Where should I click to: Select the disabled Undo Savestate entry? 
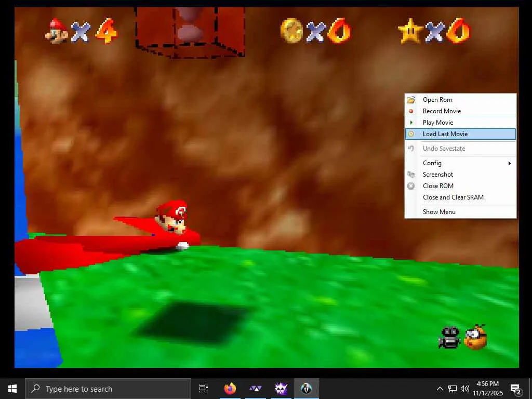click(460, 149)
